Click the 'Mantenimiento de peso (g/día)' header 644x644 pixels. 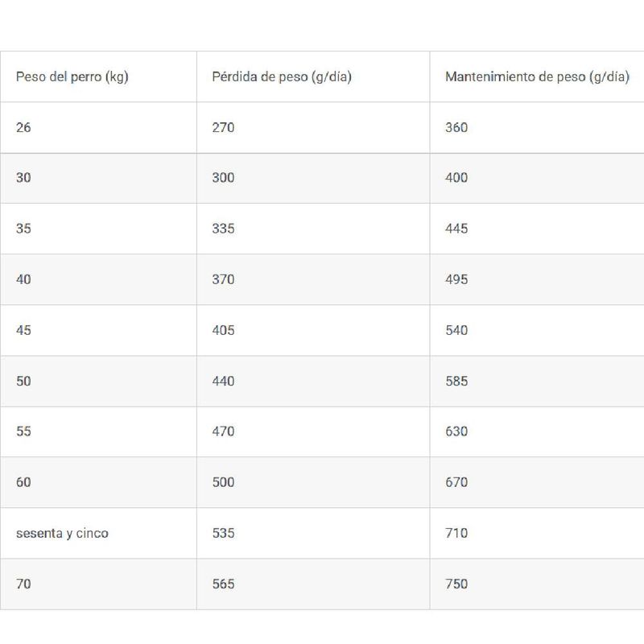click(x=537, y=77)
